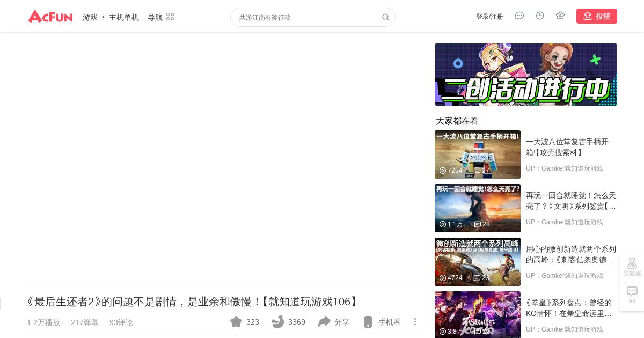
Task: Click the 分享 share arrow icon
Action: tap(324, 322)
